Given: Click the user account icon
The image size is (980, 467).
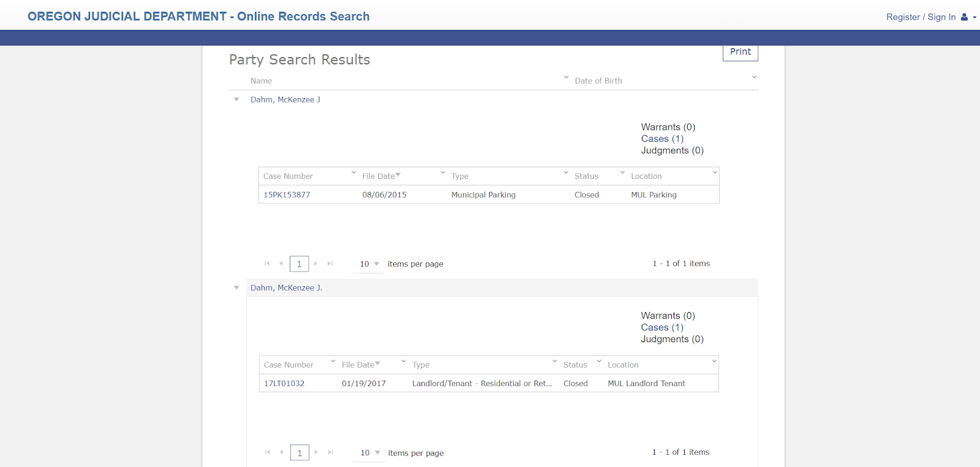Looking at the screenshot, I should click(x=965, y=17).
